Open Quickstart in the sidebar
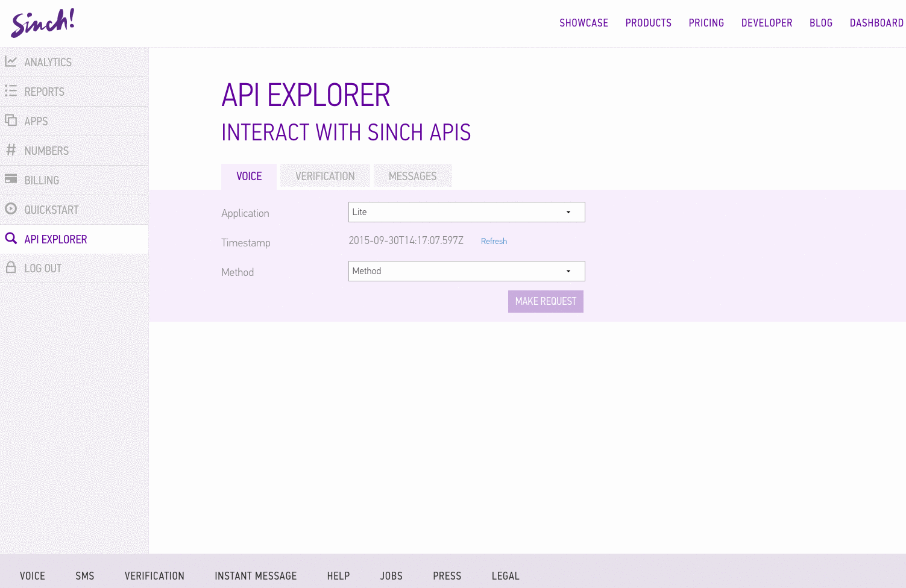 pos(74,210)
